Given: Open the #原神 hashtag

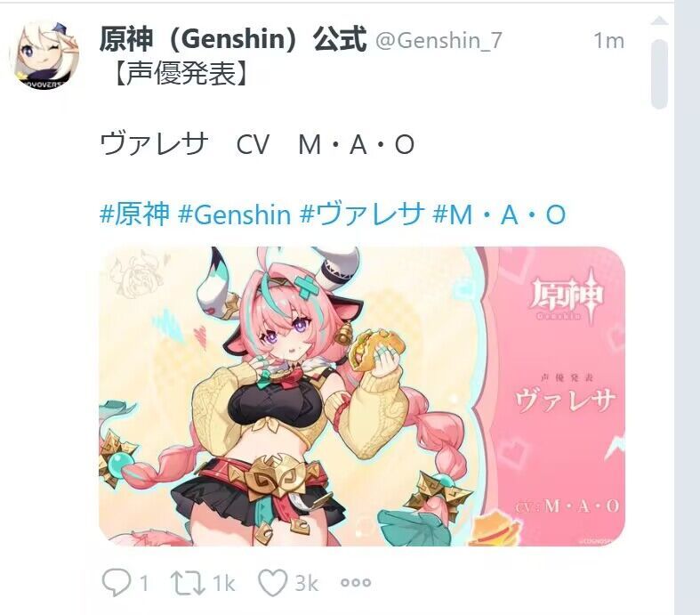Looking at the screenshot, I should [134, 214].
